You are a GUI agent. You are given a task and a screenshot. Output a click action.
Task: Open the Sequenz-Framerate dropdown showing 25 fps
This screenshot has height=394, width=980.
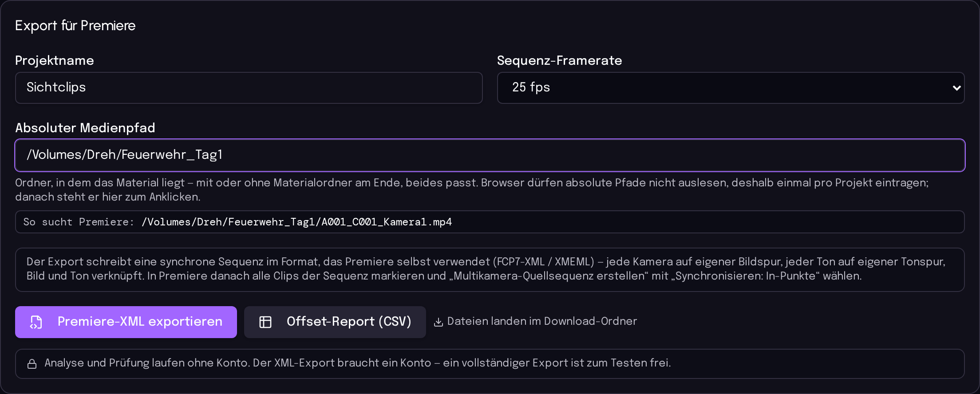[x=731, y=88]
